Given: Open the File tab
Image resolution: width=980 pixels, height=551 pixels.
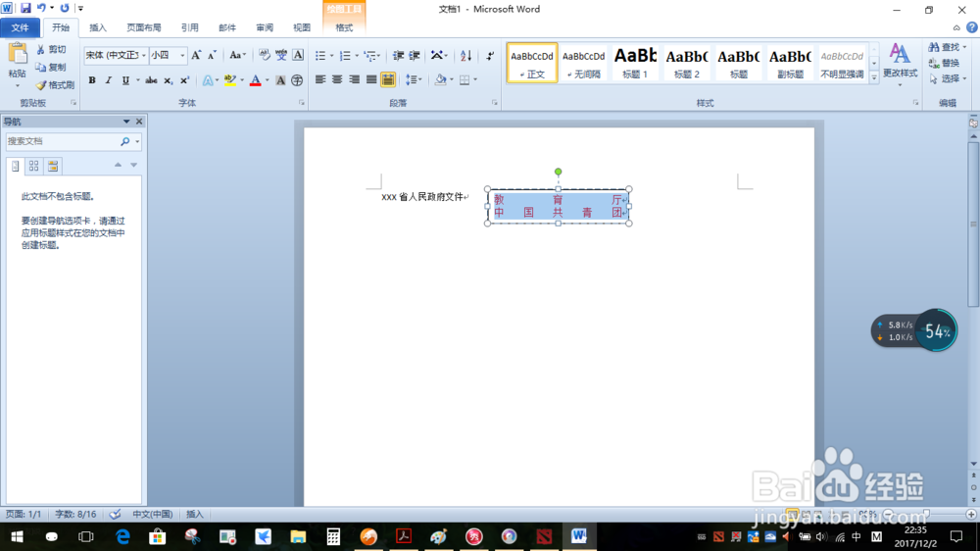Looking at the screenshot, I should (20, 27).
